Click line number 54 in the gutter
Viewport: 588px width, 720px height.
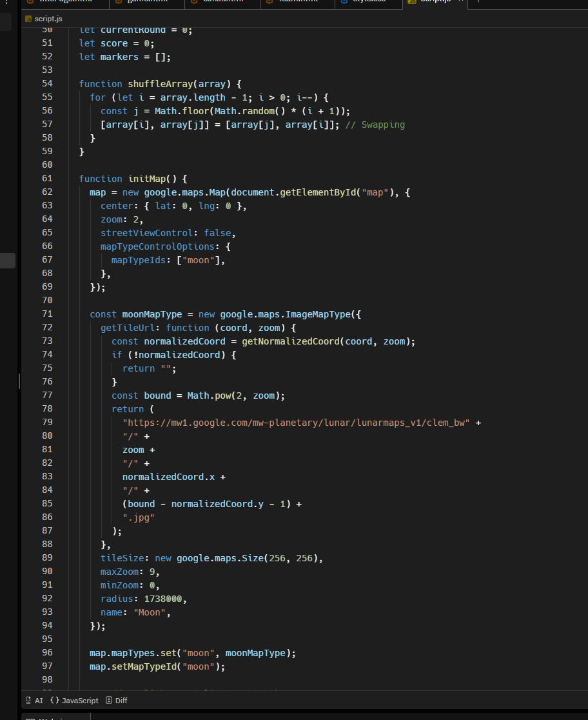(x=47, y=84)
